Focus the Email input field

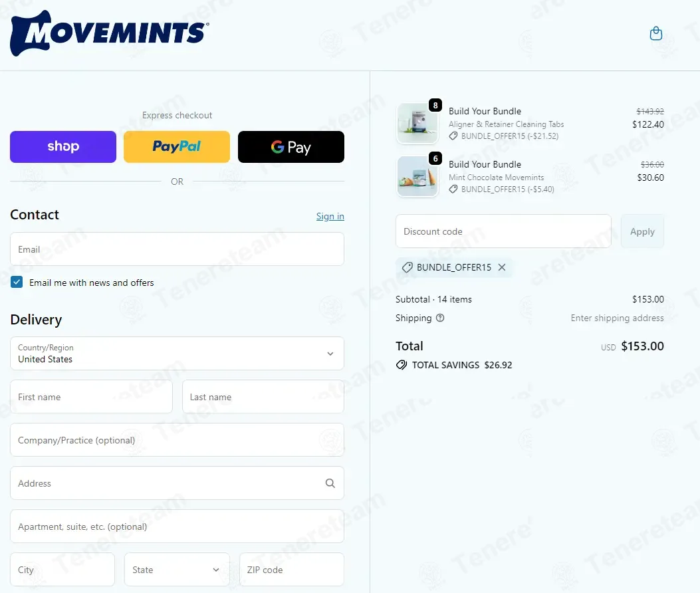coord(177,249)
